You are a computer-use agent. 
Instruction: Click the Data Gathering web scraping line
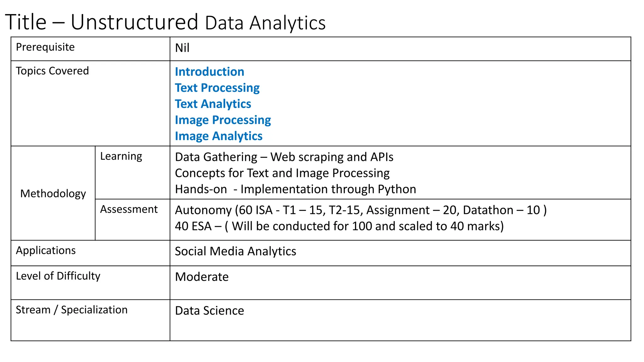click(x=284, y=157)
